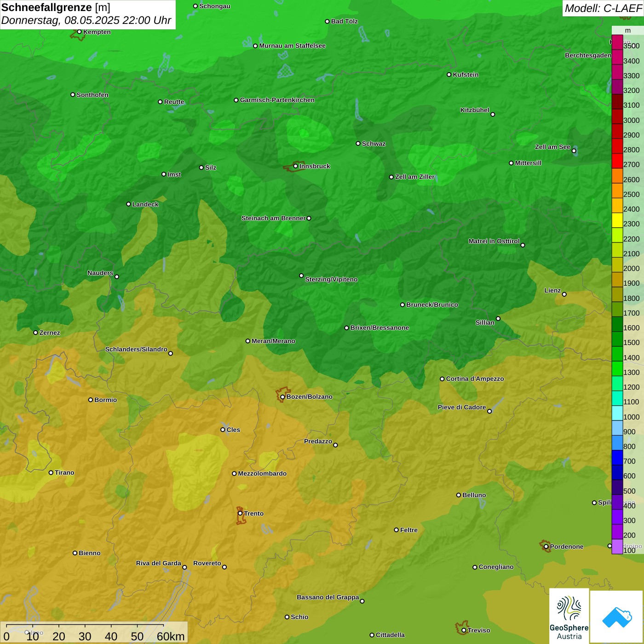Click the Zell am See label

(x=552, y=147)
